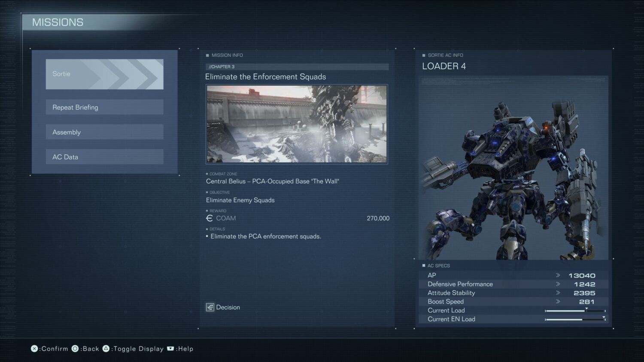Image resolution: width=644 pixels, height=362 pixels.
Task: Click the X Confirm button icon
Action: coord(34,349)
